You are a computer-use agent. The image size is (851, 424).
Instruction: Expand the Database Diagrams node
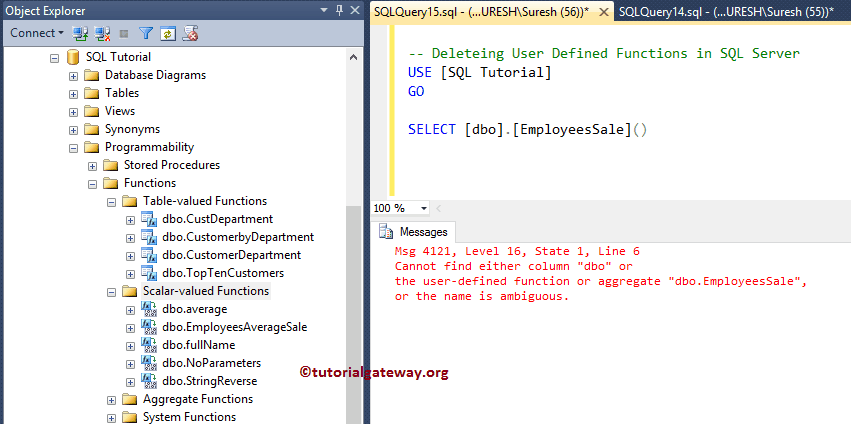click(73, 76)
